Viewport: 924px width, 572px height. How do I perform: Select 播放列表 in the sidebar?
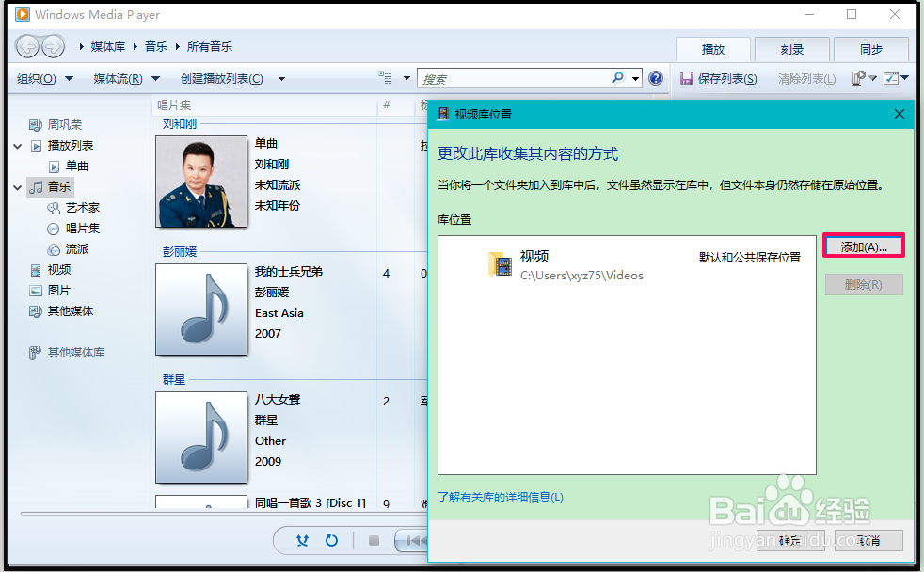coord(71,146)
